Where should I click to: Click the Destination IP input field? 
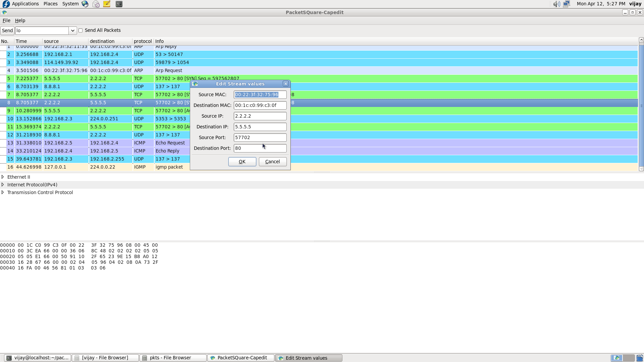click(x=260, y=127)
